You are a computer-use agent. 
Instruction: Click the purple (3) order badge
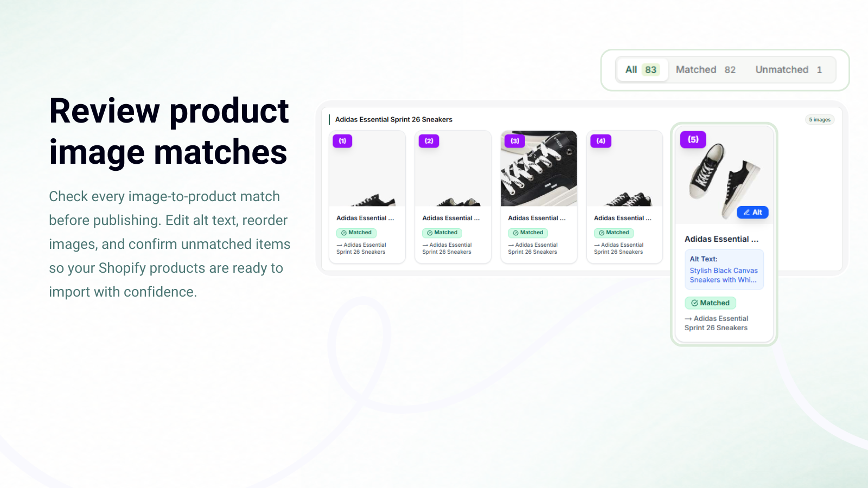pos(515,141)
